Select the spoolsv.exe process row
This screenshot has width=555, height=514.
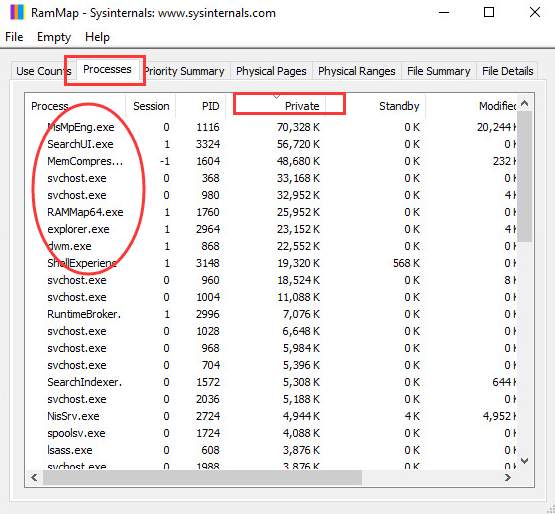click(x=271, y=433)
